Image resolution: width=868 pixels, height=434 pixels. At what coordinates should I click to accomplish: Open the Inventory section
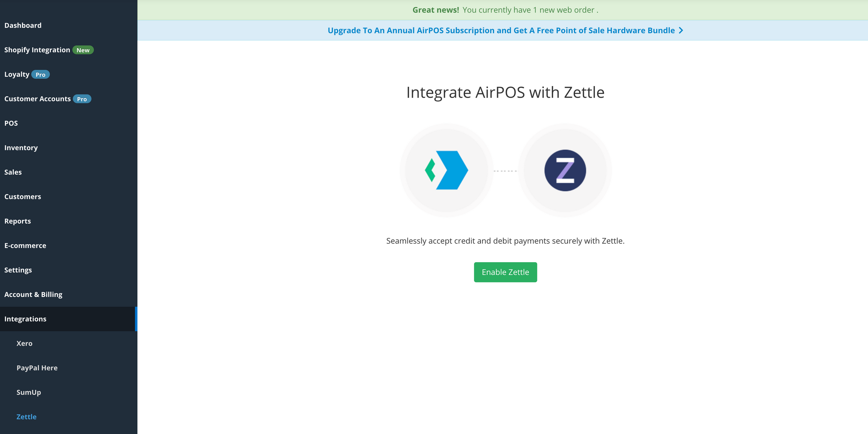pyautogui.click(x=21, y=148)
